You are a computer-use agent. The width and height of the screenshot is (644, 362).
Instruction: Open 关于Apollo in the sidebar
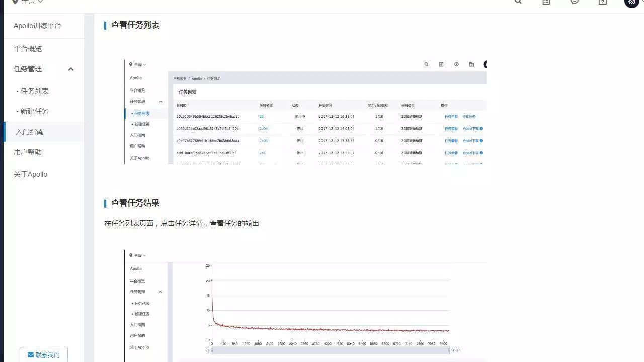coord(30,174)
